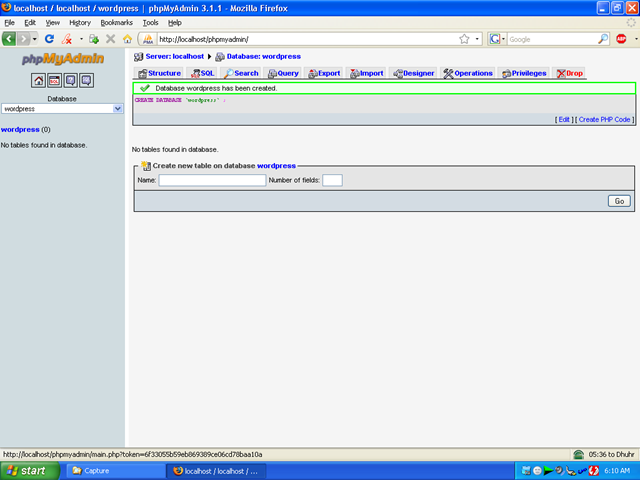
Task: Click the database icon beside Database: wordpress
Action: tap(220, 57)
